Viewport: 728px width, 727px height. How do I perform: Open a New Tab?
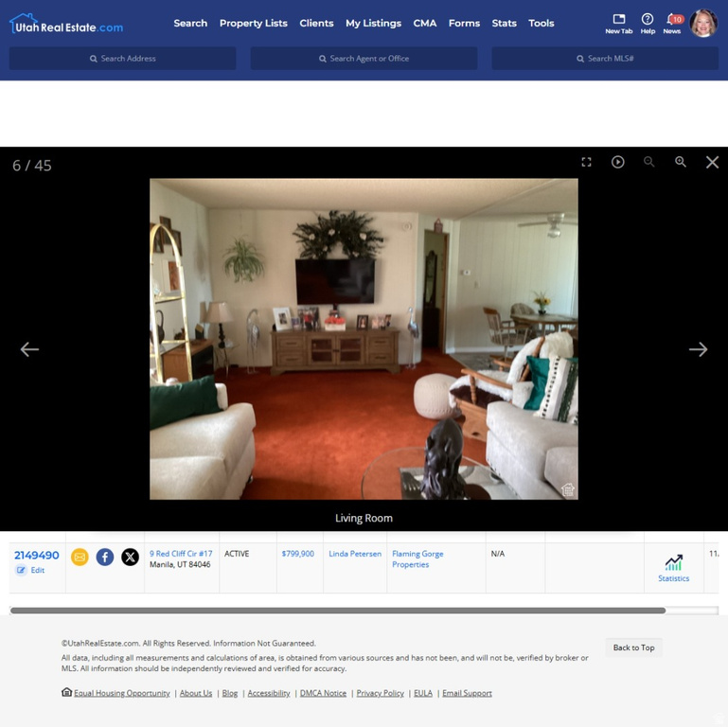[x=618, y=23]
